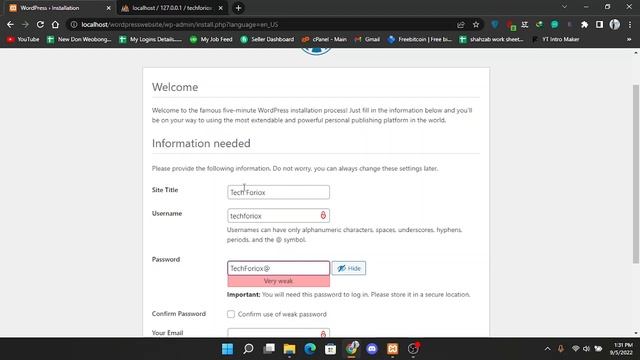This screenshot has height=360, width=640.
Task: Click the Password input field
Action: coord(278,268)
